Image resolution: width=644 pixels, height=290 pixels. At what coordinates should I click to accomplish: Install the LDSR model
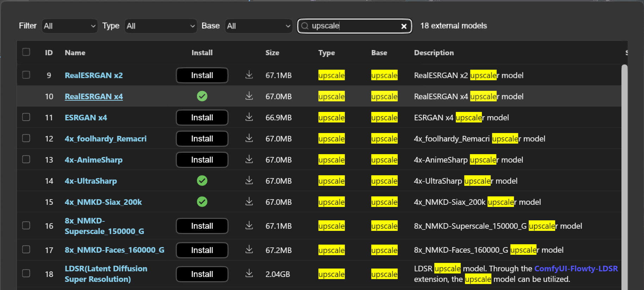click(202, 274)
